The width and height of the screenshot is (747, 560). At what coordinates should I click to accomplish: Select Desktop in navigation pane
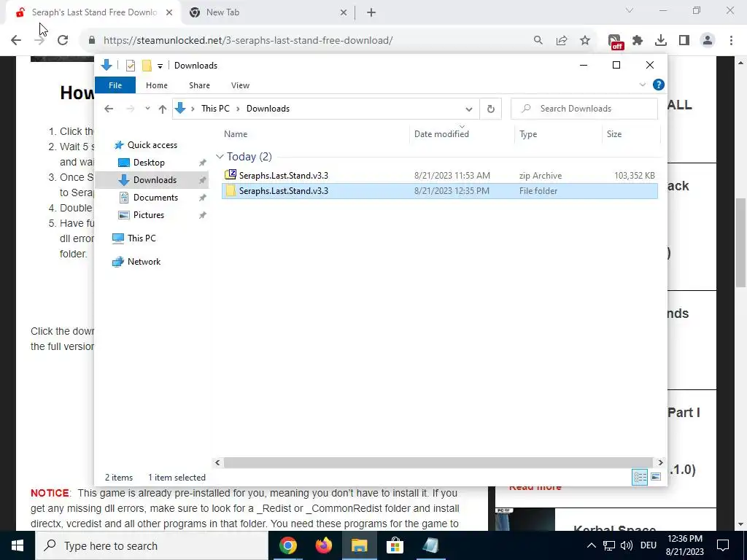pos(149,163)
